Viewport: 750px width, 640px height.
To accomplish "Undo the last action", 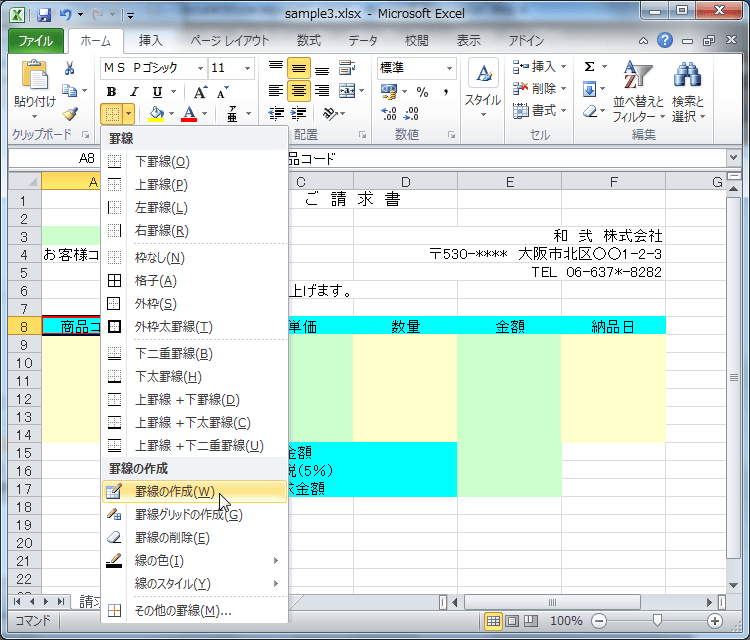I will pyautogui.click(x=66, y=15).
